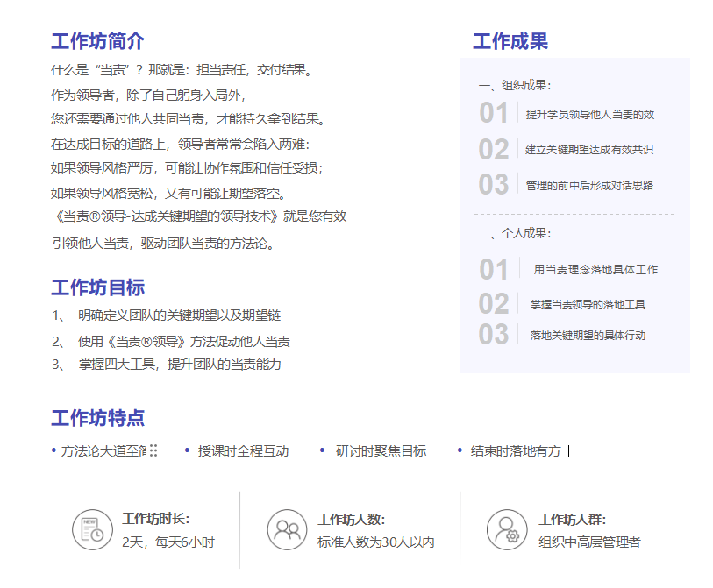Click the six-dot drag handle beside 方法论大道至简
The image size is (713, 588).
point(153,450)
